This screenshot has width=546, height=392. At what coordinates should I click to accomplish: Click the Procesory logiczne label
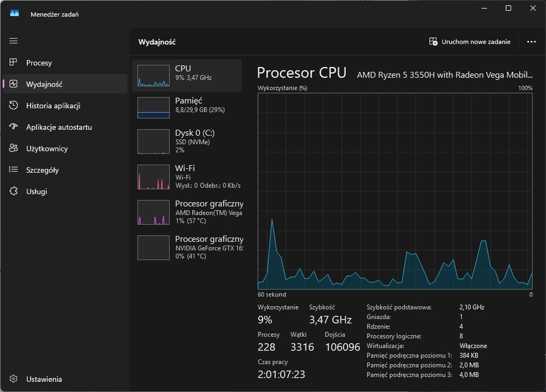394,336
